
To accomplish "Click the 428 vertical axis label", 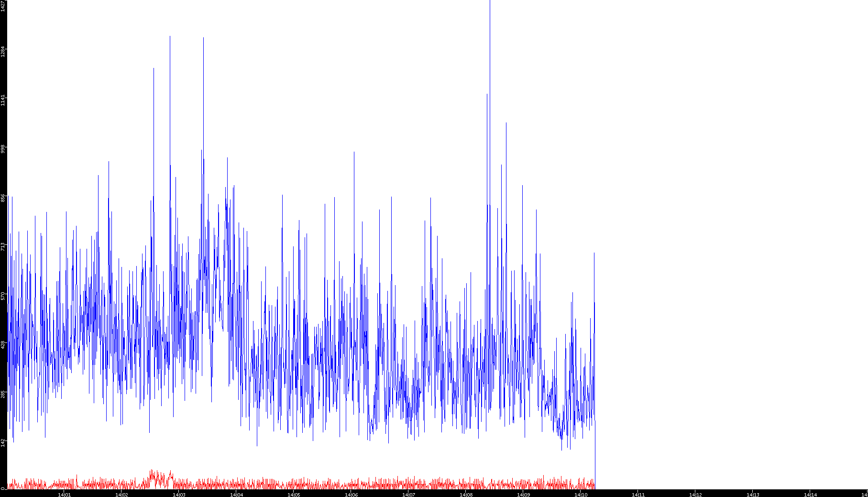I will click(3, 344).
